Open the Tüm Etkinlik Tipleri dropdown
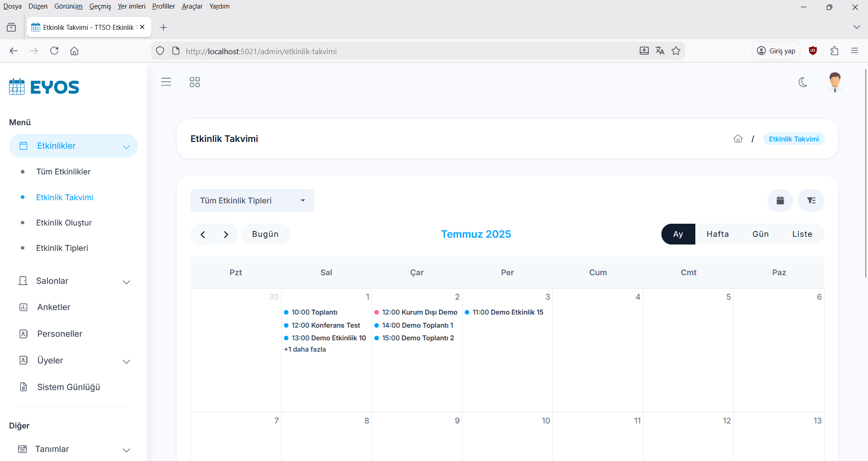This screenshot has width=868, height=461. pos(252,200)
